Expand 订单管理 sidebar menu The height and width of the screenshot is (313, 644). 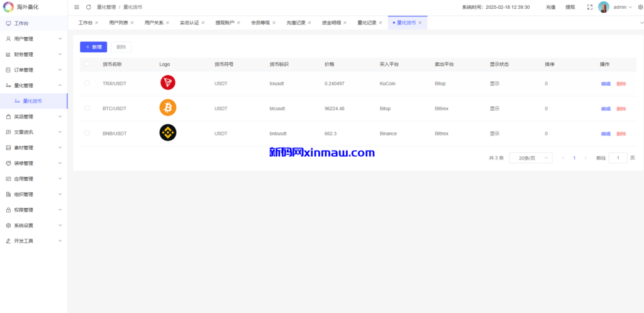[x=34, y=70]
